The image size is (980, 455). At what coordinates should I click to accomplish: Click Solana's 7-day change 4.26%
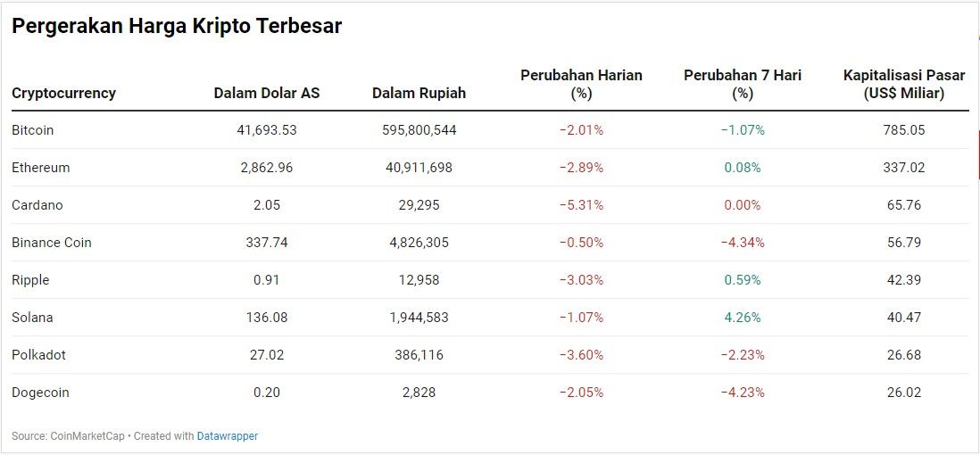tap(743, 318)
